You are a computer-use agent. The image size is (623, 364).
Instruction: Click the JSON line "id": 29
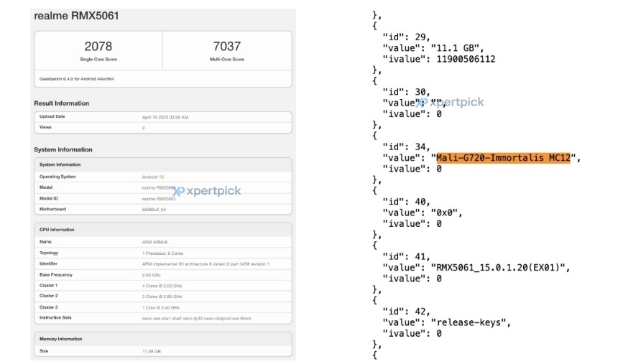[x=407, y=37]
